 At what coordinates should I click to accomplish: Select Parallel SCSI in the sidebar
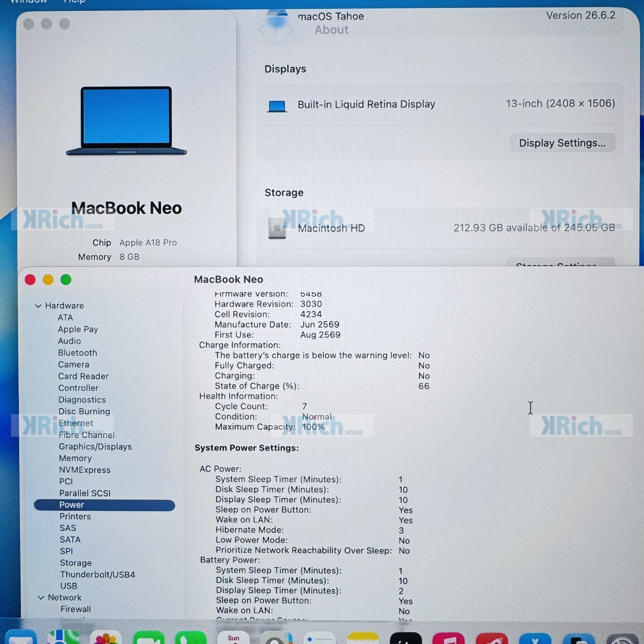tap(85, 493)
